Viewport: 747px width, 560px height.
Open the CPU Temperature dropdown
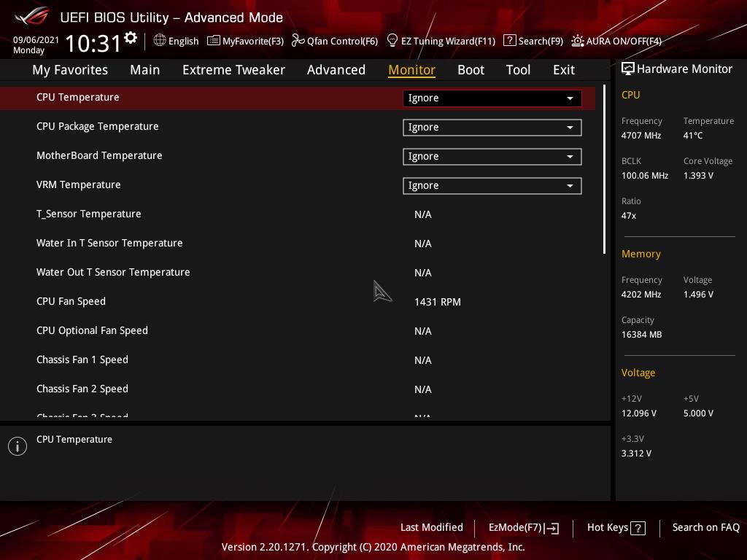point(492,98)
